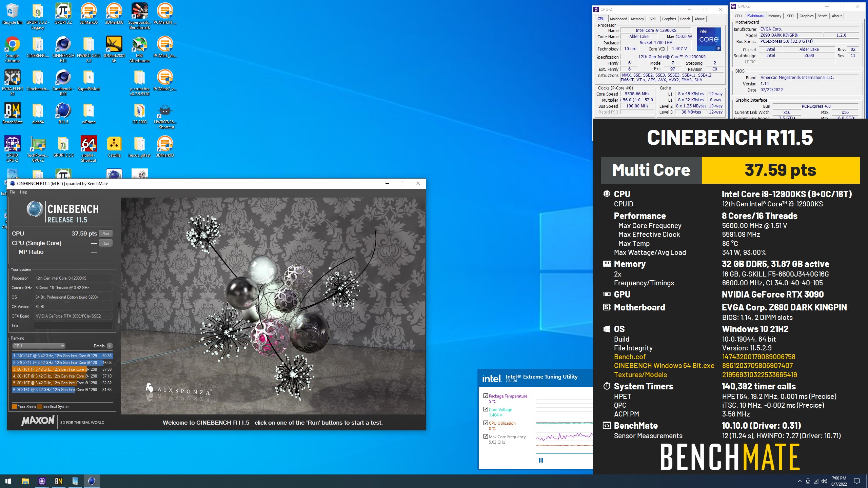This screenshot has width=868, height=488.
Task: Open HWBOT X265 2.3 folder icon
Action: click(x=89, y=49)
